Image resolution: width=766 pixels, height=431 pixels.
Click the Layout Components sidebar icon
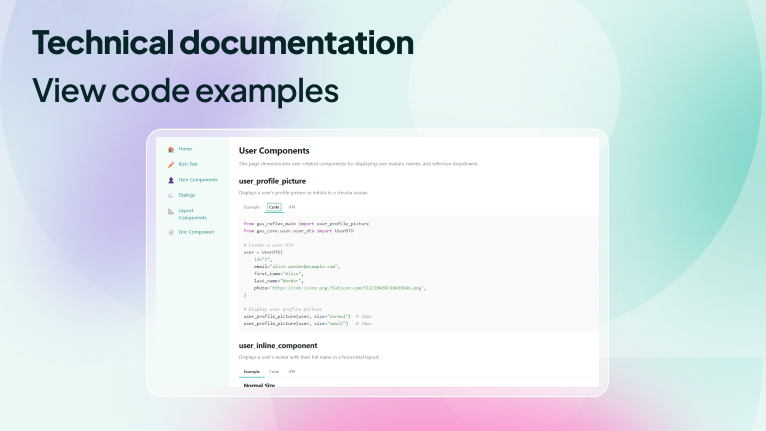tap(171, 212)
